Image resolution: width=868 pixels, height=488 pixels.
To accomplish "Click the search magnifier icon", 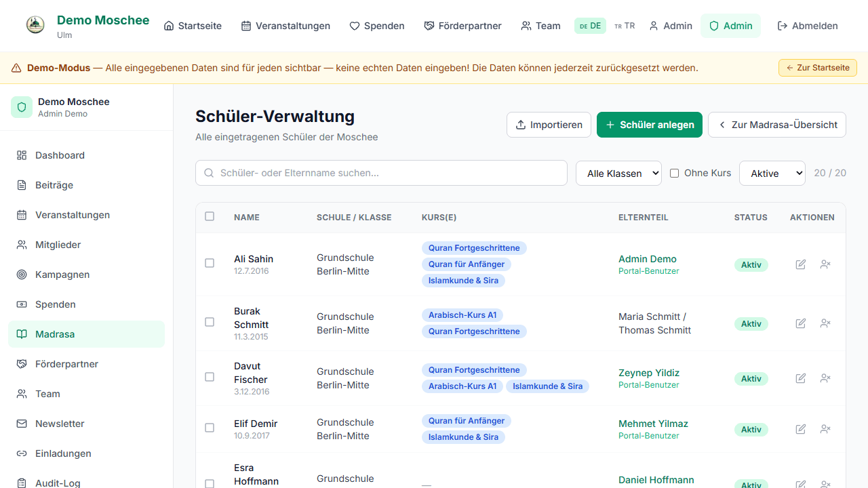I will (209, 173).
